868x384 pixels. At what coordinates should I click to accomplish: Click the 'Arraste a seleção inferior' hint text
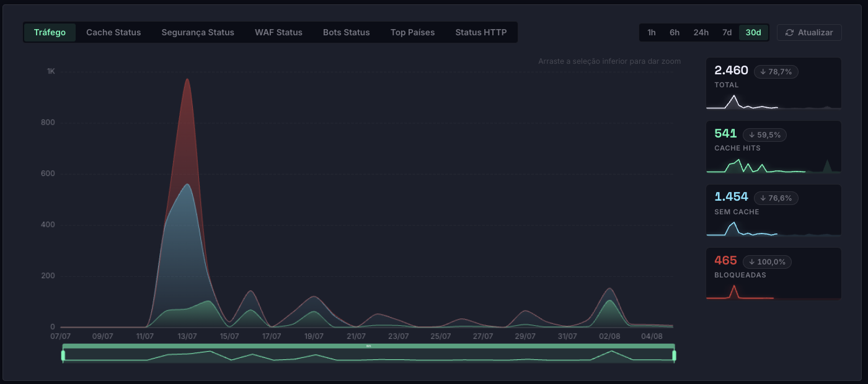[x=609, y=61]
